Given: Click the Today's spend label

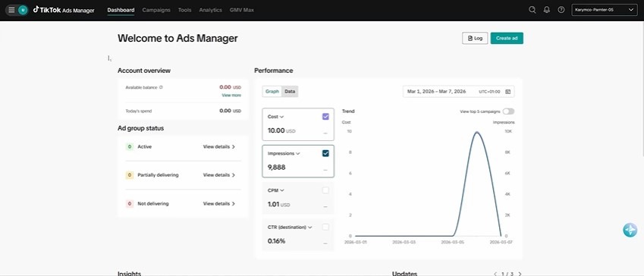Looking at the screenshot, I should point(138,111).
